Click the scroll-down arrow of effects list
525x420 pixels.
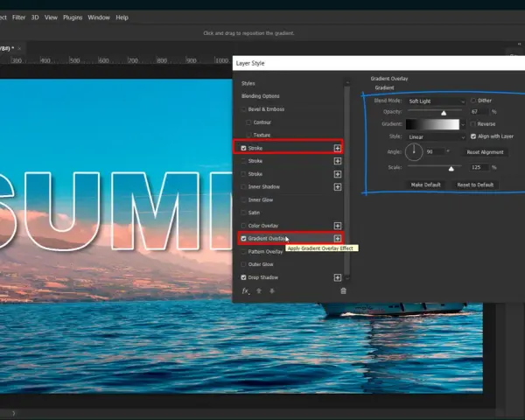[x=347, y=278]
